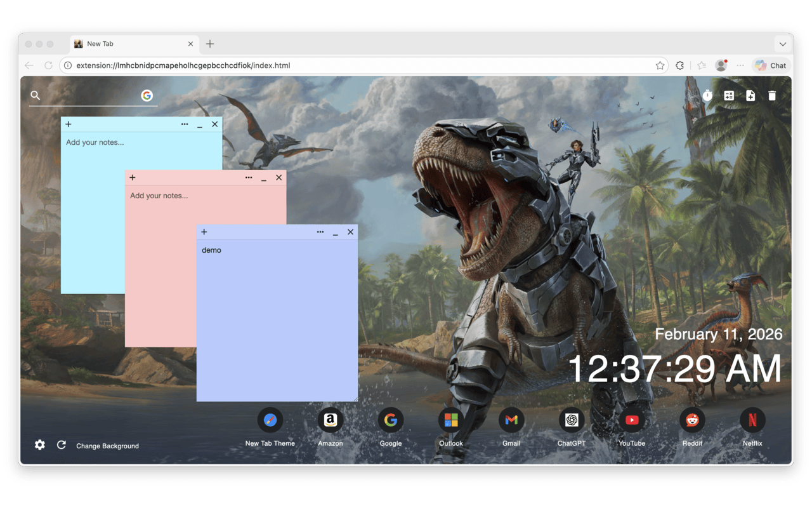812x508 pixels.
Task: Click the Change Background label
Action: click(107, 446)
